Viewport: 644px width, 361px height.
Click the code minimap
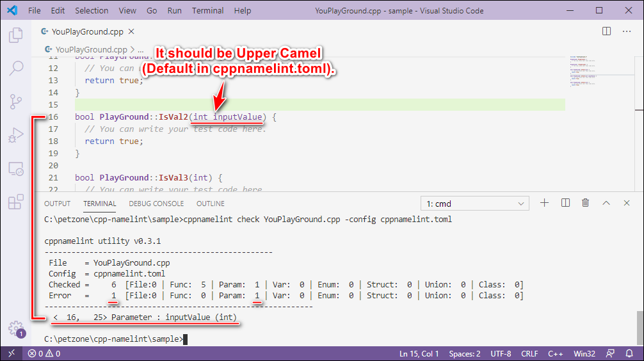[x=583, y=70]
